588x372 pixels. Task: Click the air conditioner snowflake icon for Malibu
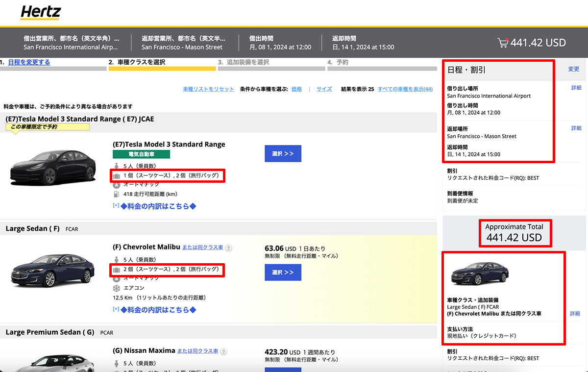coord(116,288)
